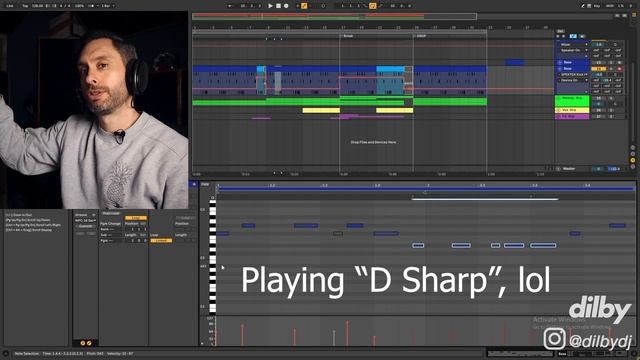Click the arrangement overview bar
This screenshot has height=360, width=640.
(x=334, y=16)
